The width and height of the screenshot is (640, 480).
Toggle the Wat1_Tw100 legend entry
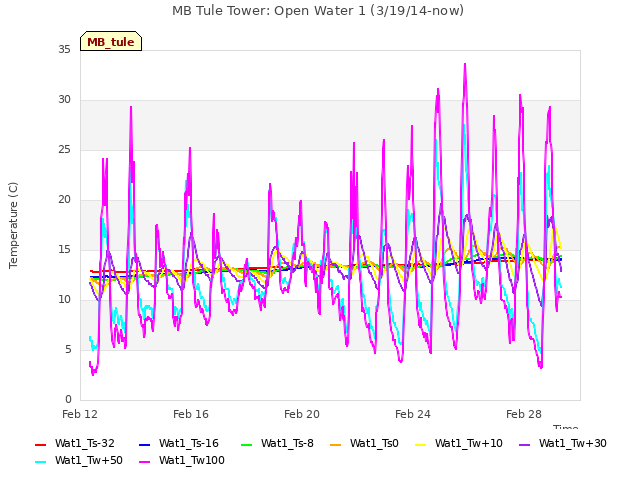click(x=182, y=460)
